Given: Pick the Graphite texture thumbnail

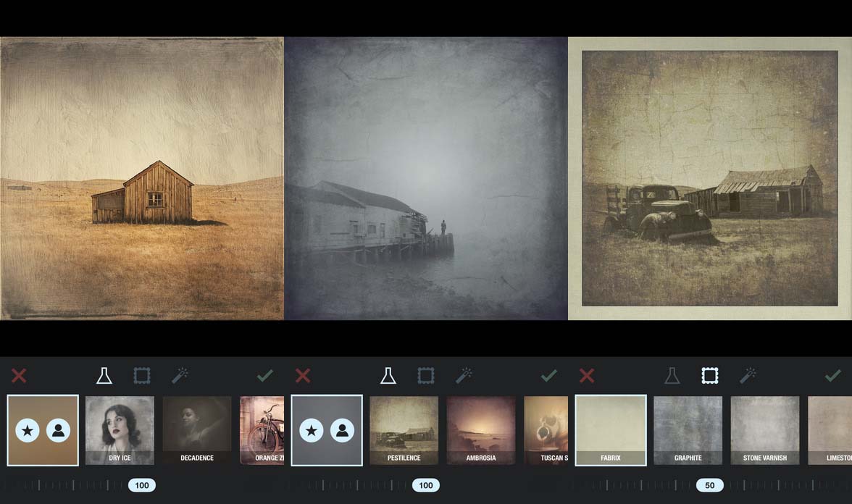Looking at the screenshot, I should point(688,430).
